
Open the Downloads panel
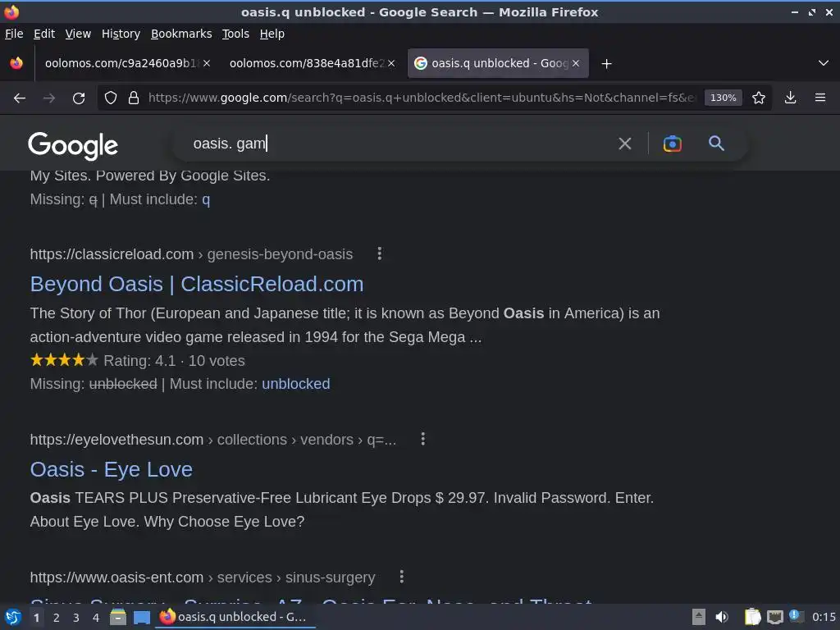tap(790, 98)
